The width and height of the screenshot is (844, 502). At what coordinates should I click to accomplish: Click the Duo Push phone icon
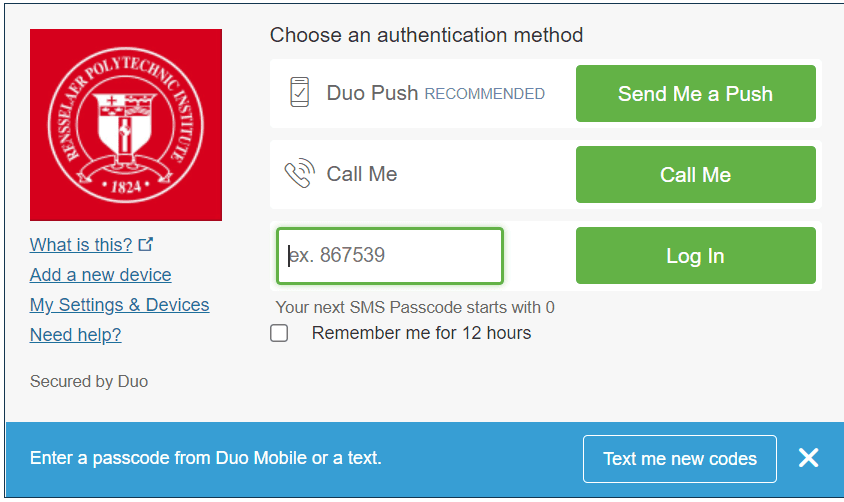(x=299, y=92)
